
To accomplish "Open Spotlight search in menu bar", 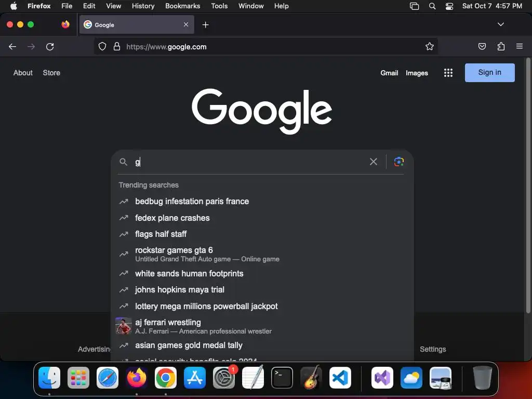I will 432,6.
